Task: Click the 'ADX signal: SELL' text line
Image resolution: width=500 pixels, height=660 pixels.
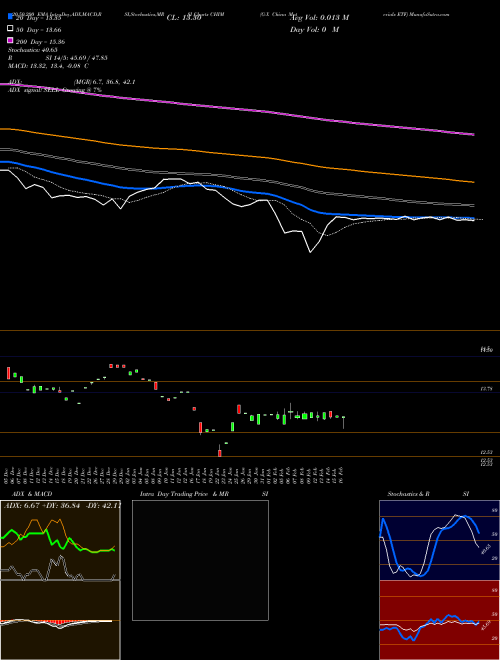Action: click(x=55, y=90)
